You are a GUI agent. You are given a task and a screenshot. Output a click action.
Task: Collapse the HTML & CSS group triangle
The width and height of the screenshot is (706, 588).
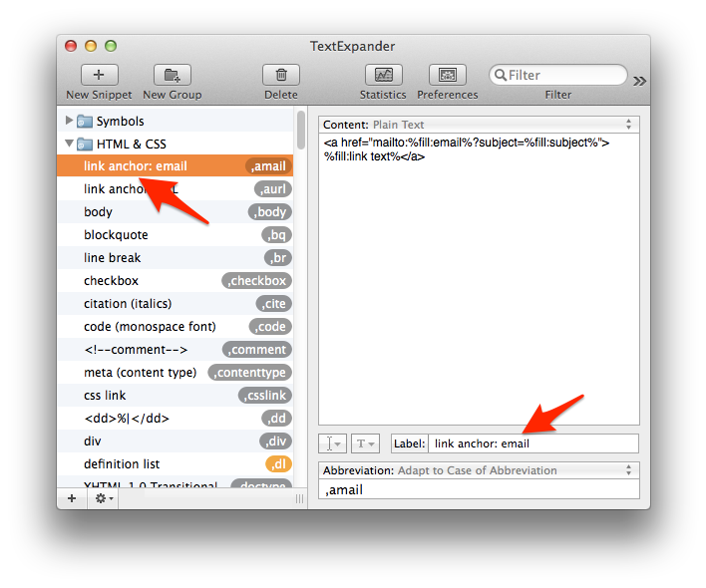[x=69, y=144]
